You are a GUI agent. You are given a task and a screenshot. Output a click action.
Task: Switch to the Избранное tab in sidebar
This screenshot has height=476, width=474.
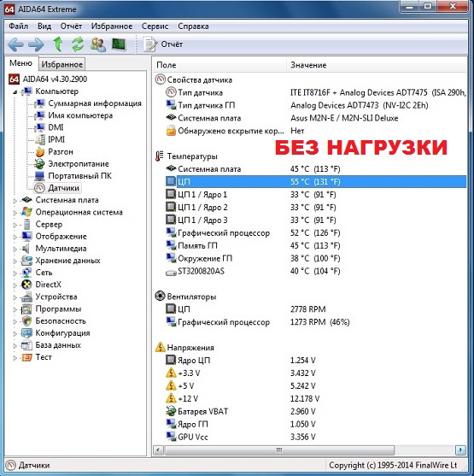click(x=61, y=64)
